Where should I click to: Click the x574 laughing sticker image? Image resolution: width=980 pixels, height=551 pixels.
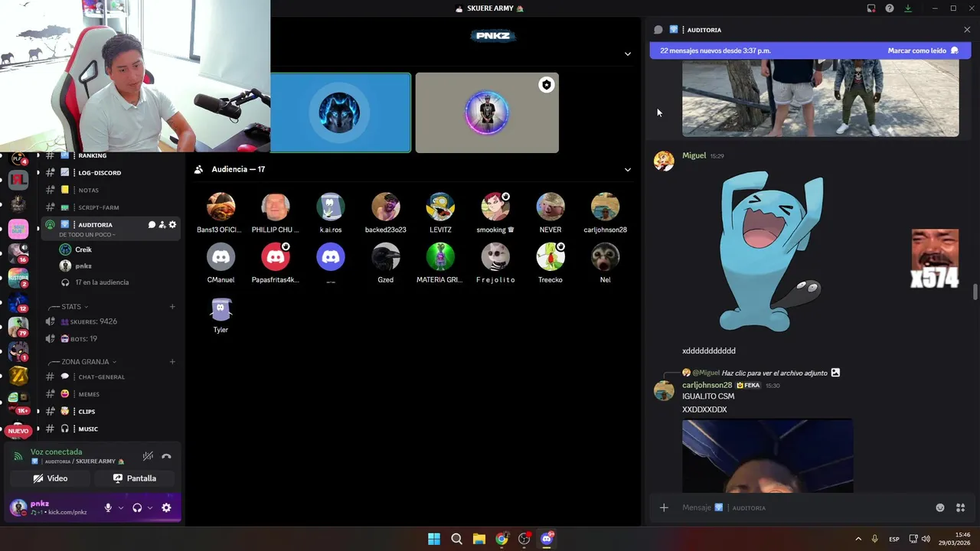[x=935, y=259]
